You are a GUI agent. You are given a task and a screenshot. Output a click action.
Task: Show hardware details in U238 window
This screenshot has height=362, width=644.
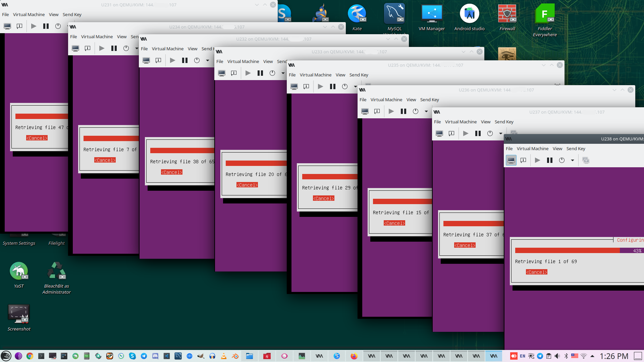tap(523, 161)
